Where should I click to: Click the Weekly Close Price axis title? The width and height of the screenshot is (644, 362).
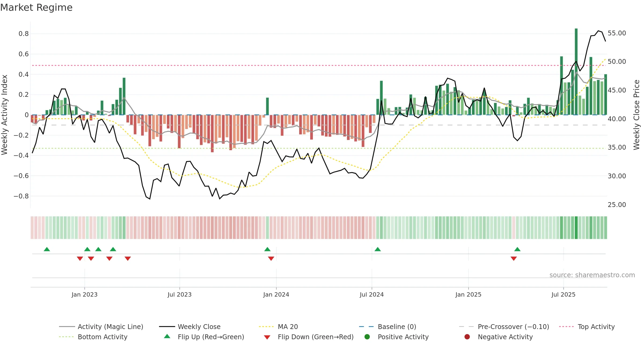click(x=636, y=115)
